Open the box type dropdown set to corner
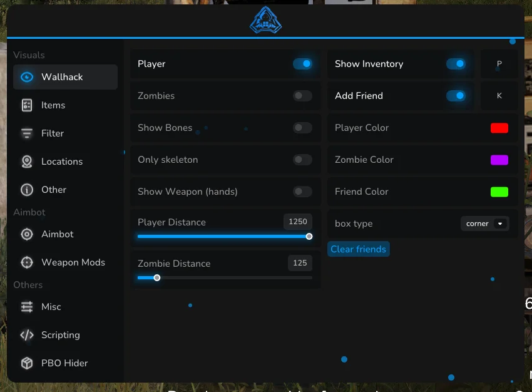This screenshot has height=392, width=532. tap(484, 223)
